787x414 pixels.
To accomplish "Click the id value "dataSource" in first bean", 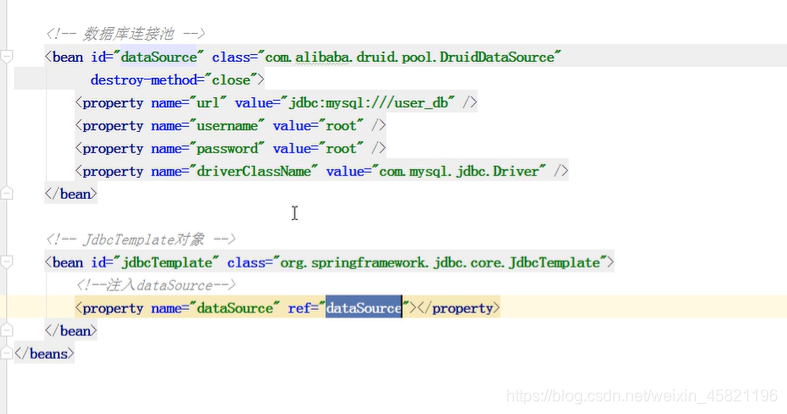I will click(x=159, y=57).
